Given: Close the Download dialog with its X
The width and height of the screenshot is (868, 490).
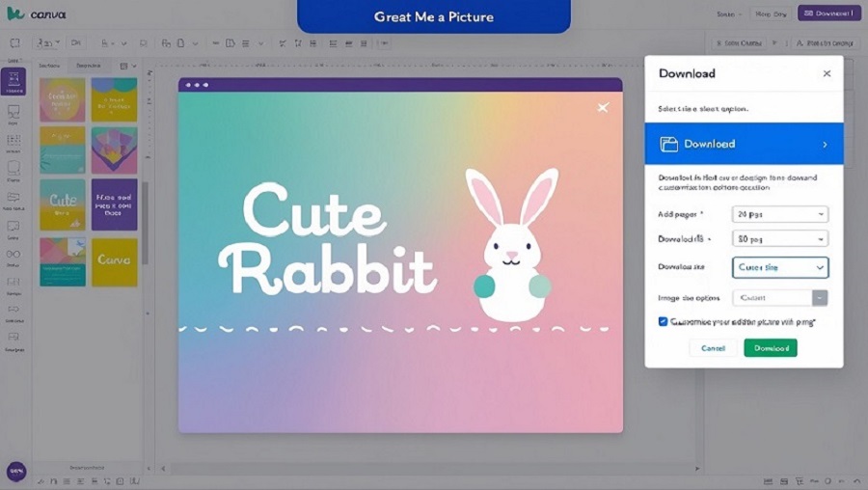Looking at the screenshot, I should (x=827, y=73).
